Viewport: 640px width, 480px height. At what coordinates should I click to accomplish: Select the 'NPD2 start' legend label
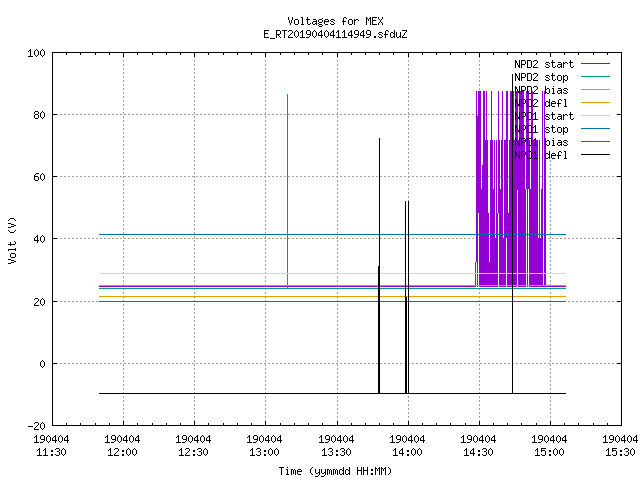pos(544,64)
